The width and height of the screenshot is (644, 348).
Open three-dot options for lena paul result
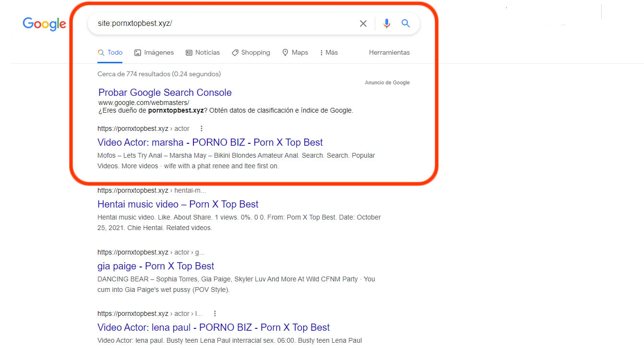click(215, 313)
